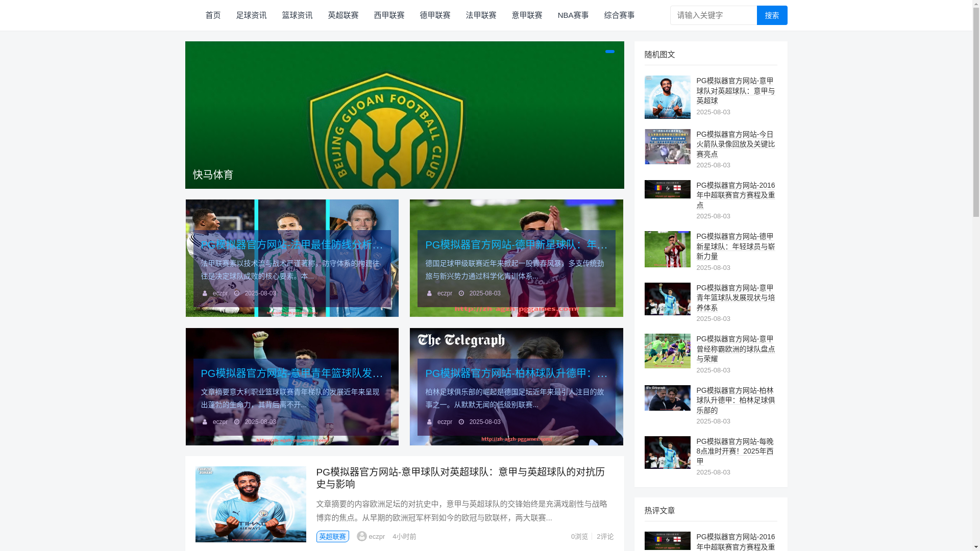Image resolution: width=980 pixels, height=551 pixels.
Task: Click clock date icon on 意甲青年篮球队 card
Action: pyautogui.click(x=237, y=422)
